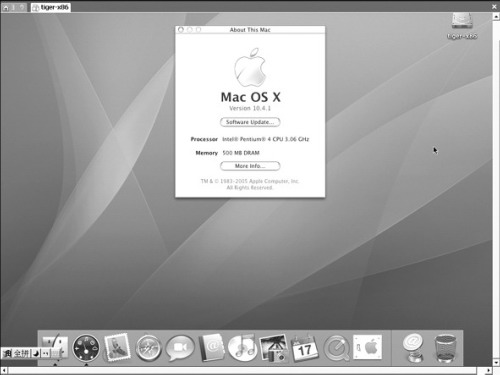The width and height of the screenshot is (500, 375).
Task: Click the Apple logo in About This Mac
Action: pos(250,67)
